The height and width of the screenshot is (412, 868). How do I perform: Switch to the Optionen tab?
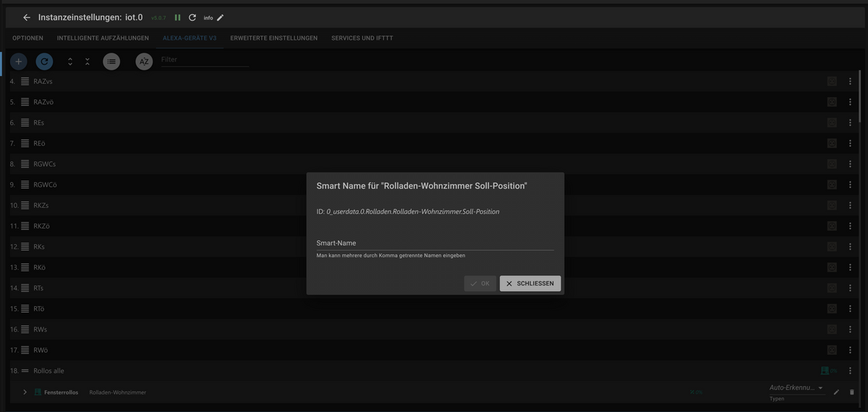27,38
